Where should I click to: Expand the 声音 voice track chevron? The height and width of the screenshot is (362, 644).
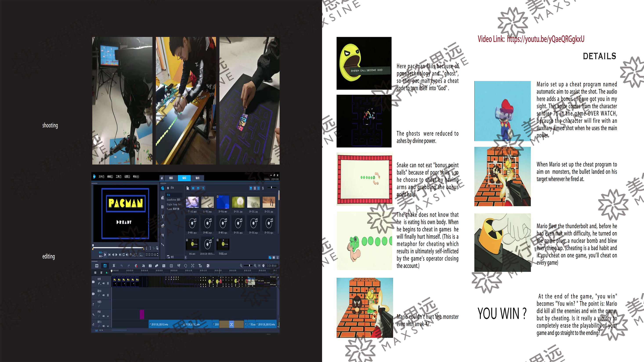click(108, 316)
